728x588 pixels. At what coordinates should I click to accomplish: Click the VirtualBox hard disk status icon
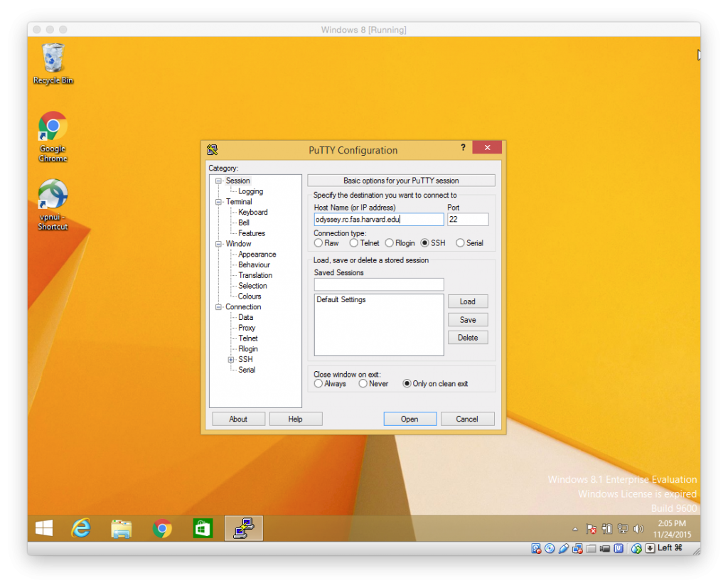[x=536, y=549]
